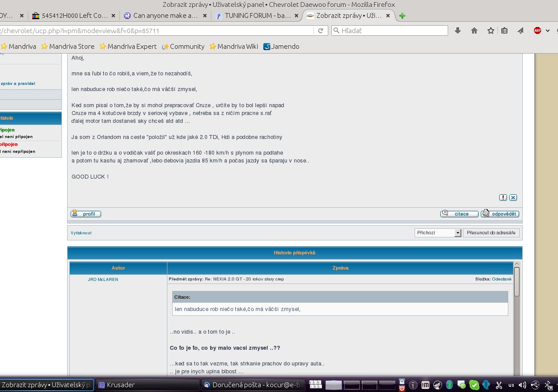Click the report message exclamation icon

coord(503,197)
